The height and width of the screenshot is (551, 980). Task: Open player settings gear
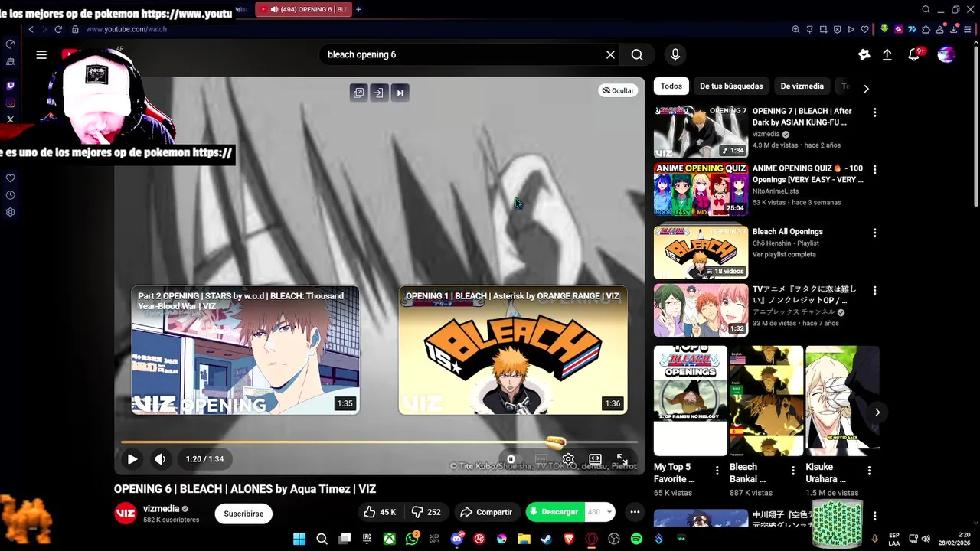click(x=568, y=459)
